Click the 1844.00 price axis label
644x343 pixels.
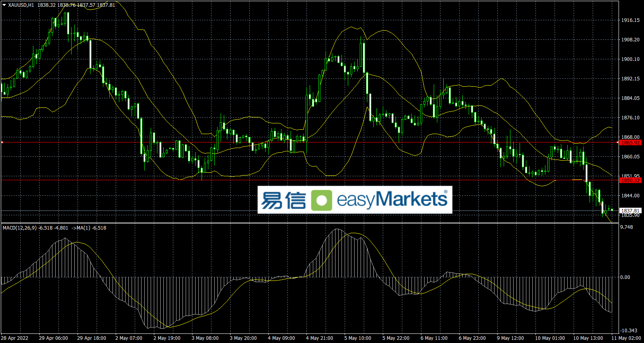[x=630, y=196]
